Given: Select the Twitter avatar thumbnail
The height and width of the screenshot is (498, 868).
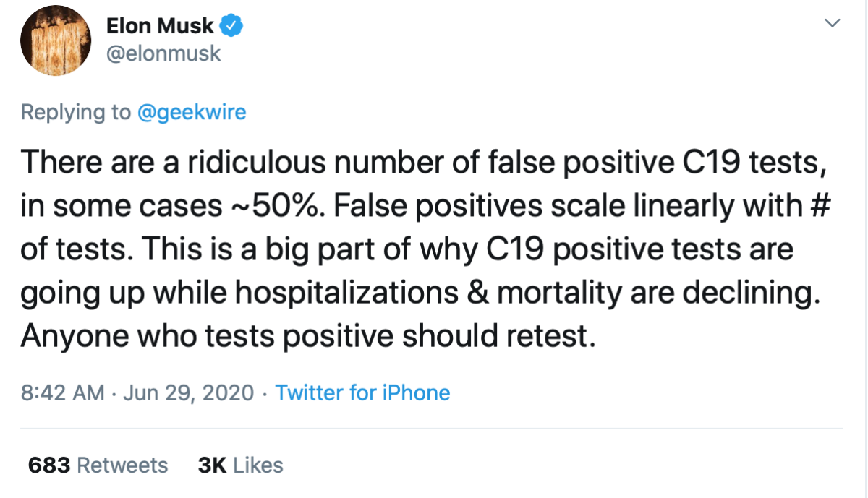Looking at the screenshot, I should pyautogui.click(x=56, y=40).
